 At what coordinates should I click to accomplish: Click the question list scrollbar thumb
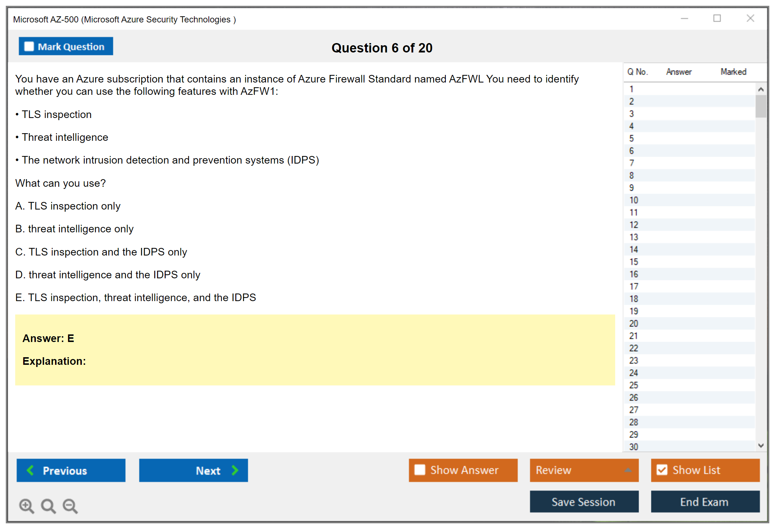761,106
